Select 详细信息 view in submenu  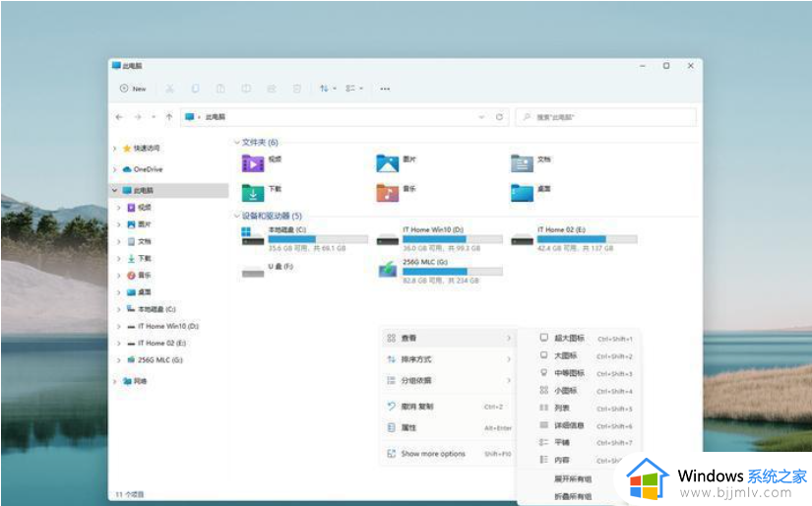click(x=569, y=426)
